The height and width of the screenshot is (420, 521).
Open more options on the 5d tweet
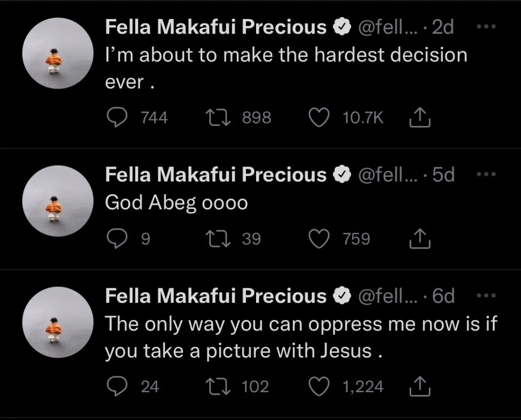coord(486,175)
